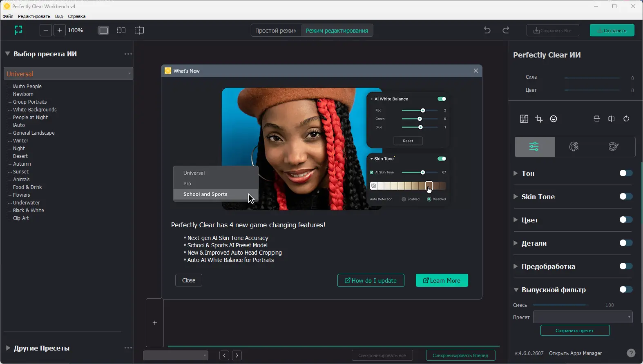
Task: Open the adjustment sliders tab
Action: point(534,147)
